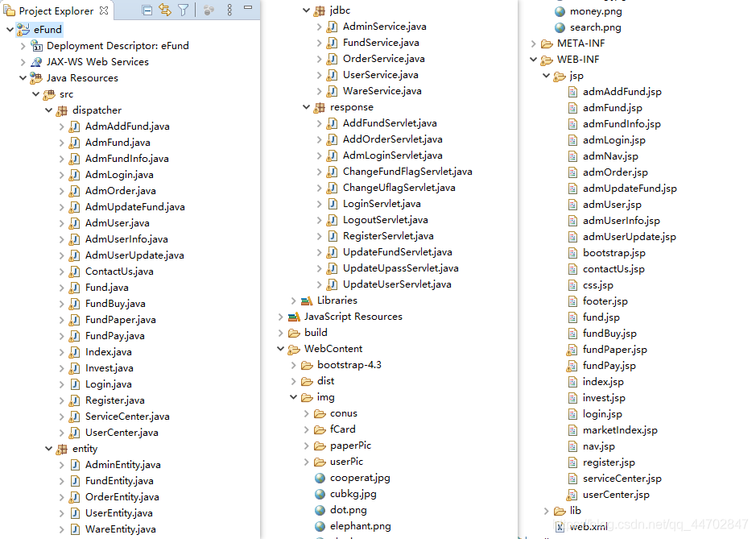Select OrderEntity.java file
Screen dimensions: 756x539
click(122, 497)
